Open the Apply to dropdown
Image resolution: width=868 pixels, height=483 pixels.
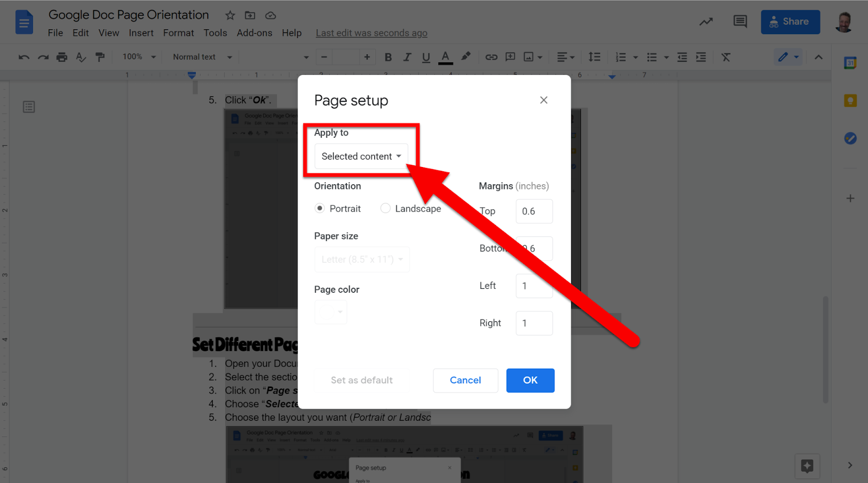361,156
